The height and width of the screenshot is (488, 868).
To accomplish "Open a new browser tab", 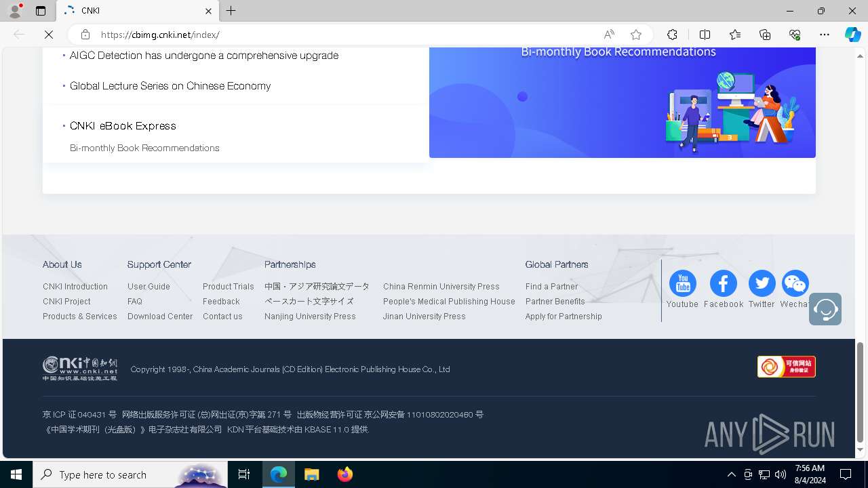I will pyautogui.click(x=231, y=11).
